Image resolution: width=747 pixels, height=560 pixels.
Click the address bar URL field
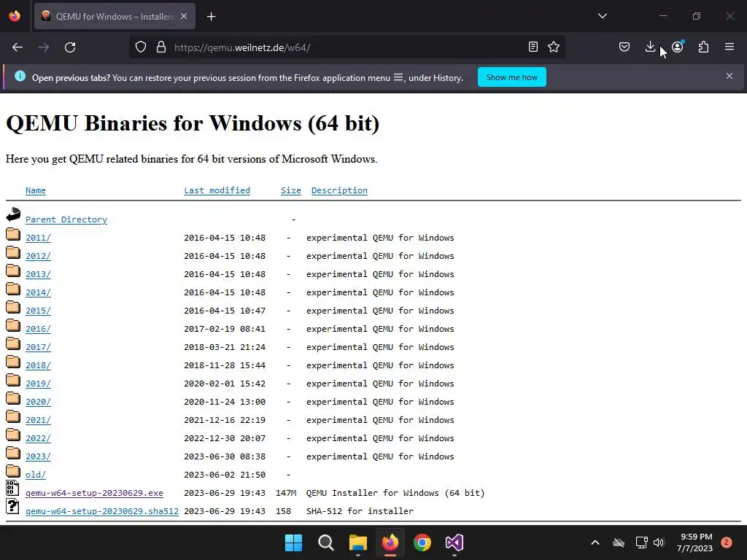click(347, 47)
